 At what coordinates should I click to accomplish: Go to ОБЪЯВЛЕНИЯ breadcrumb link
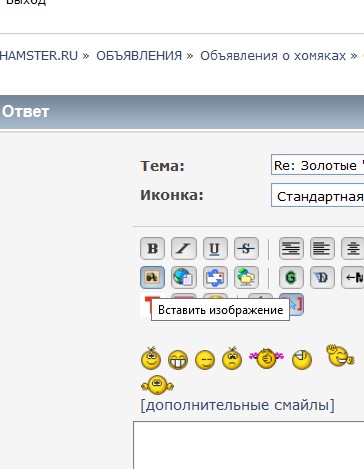pyautogui.click(x=139, y=56)
